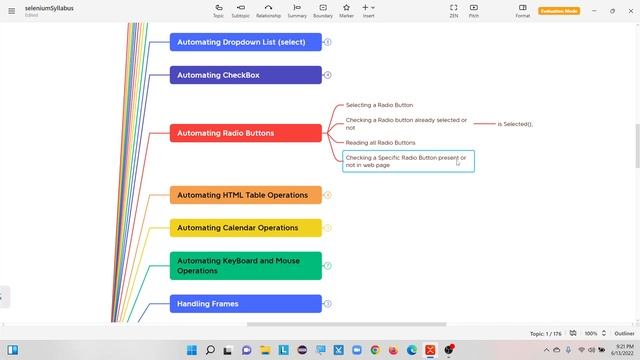Expand Handling Frames subtopics

[327, 304]
